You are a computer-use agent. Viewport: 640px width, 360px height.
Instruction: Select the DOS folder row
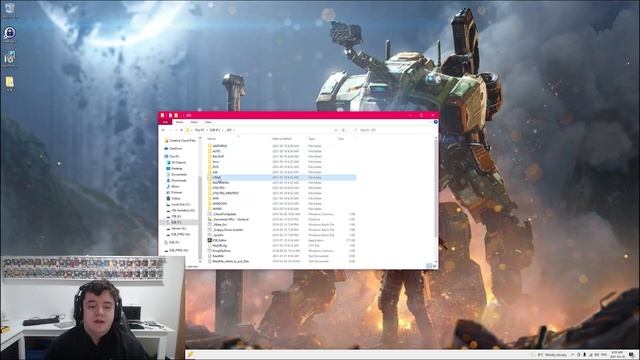click(x=282, y=167)
